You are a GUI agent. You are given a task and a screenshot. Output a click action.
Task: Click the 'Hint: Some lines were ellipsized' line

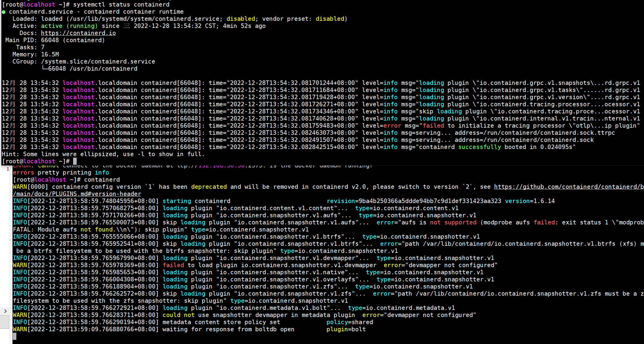(103, 154)
